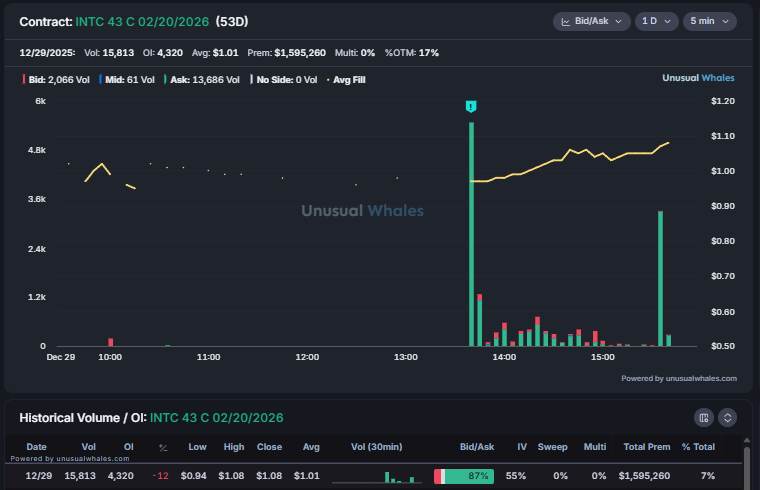Image resolution: width=760 pixels, height=490 pixels.
Task: Click the Unusual Whales logo in chart corner
Action: tap(698, 78)
